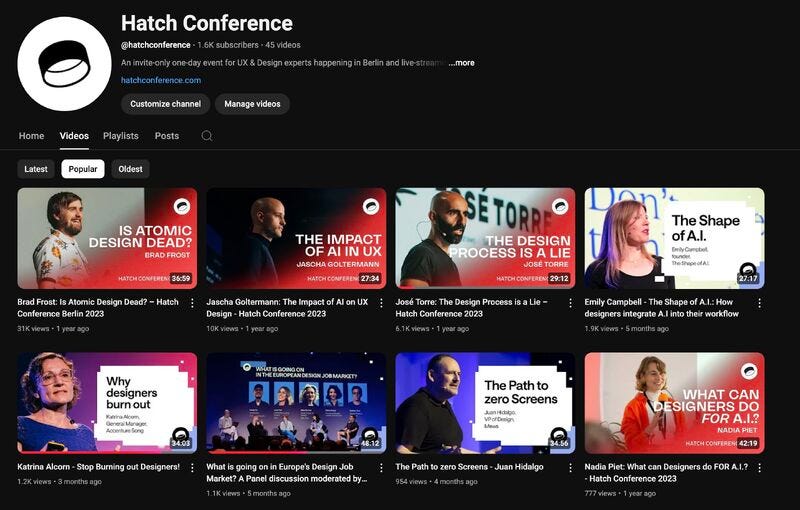
Task: Open options menu for Brad Frost video
Action: point(192,303)
